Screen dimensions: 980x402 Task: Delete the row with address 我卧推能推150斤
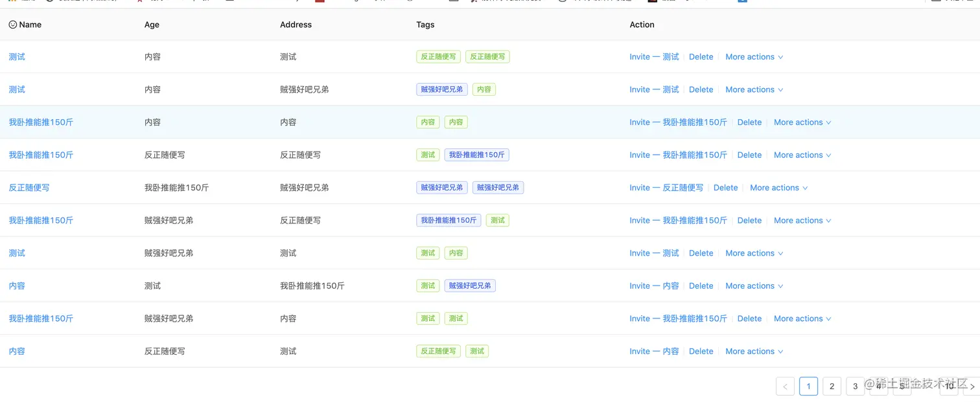[701, 285]
